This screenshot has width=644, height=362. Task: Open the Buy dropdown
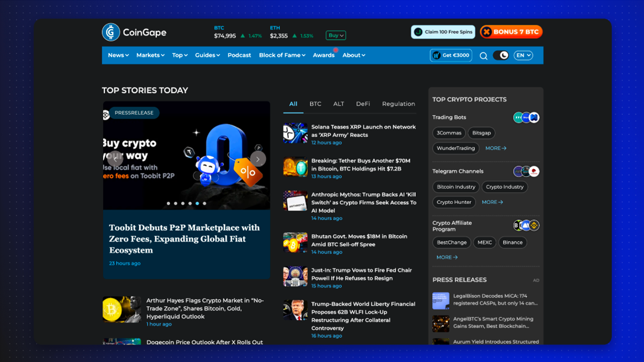coord(336,35)
